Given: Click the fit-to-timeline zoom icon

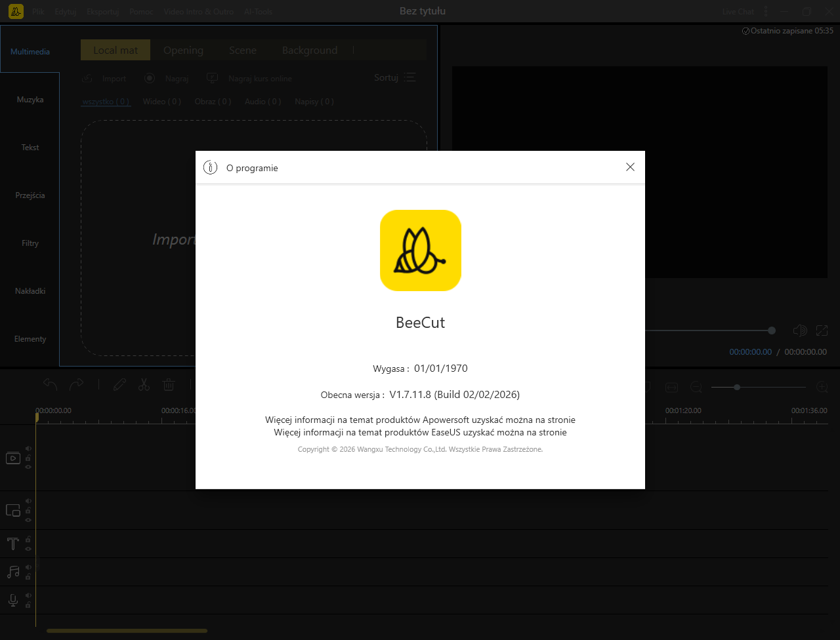Looking at the screenshot, I should [672, 388].
